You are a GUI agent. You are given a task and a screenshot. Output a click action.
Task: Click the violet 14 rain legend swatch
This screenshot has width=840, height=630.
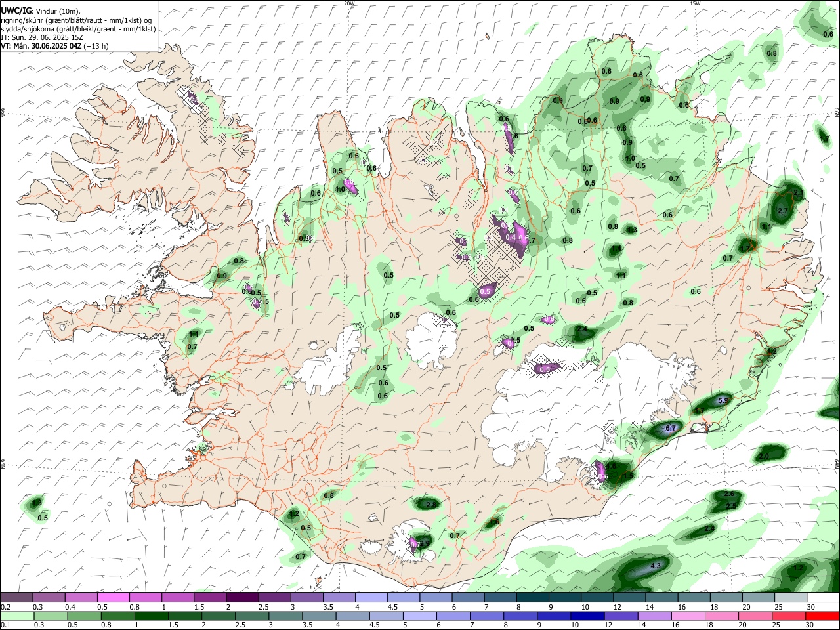point(655,616)
